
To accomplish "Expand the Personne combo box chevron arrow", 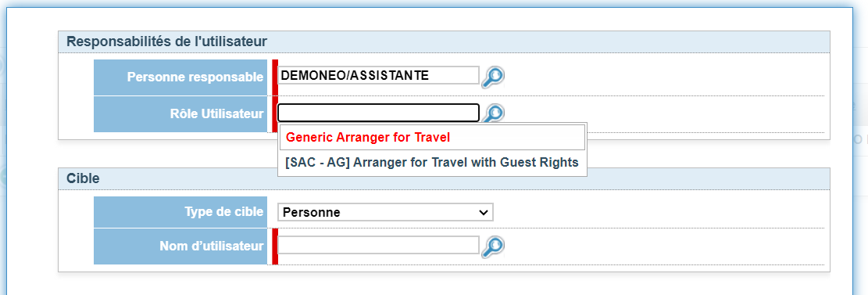I will (484, 212).
